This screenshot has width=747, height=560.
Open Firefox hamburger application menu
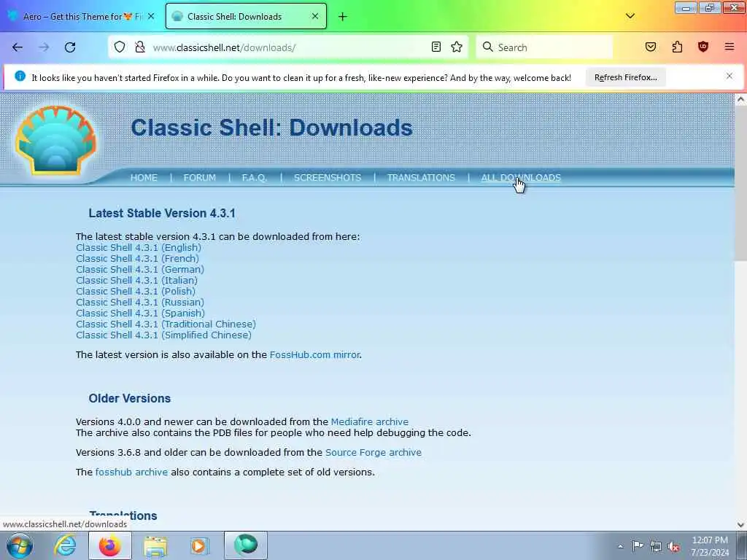tap(729, 47)
